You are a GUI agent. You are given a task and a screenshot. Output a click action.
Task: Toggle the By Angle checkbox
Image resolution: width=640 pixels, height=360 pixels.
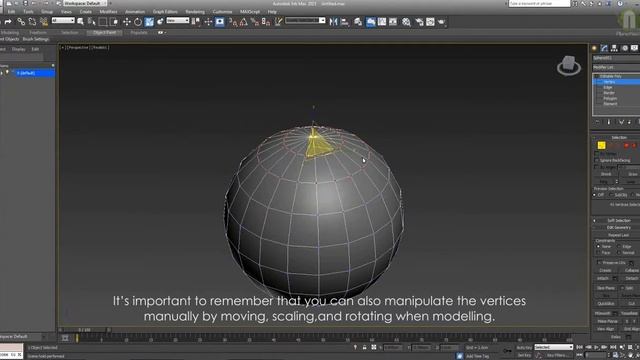597,167
